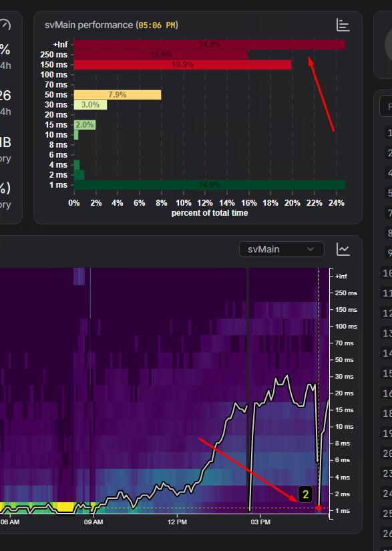Click the "100 ms" label on the heatmap axis
Viewport: 392px width, 551px height.
coord(346,327)
